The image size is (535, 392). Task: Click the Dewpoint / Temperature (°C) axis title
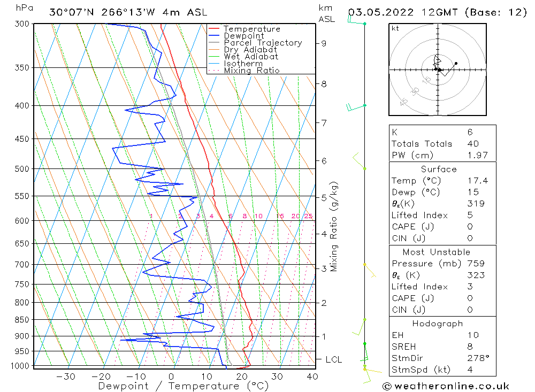tap(184, 386)
